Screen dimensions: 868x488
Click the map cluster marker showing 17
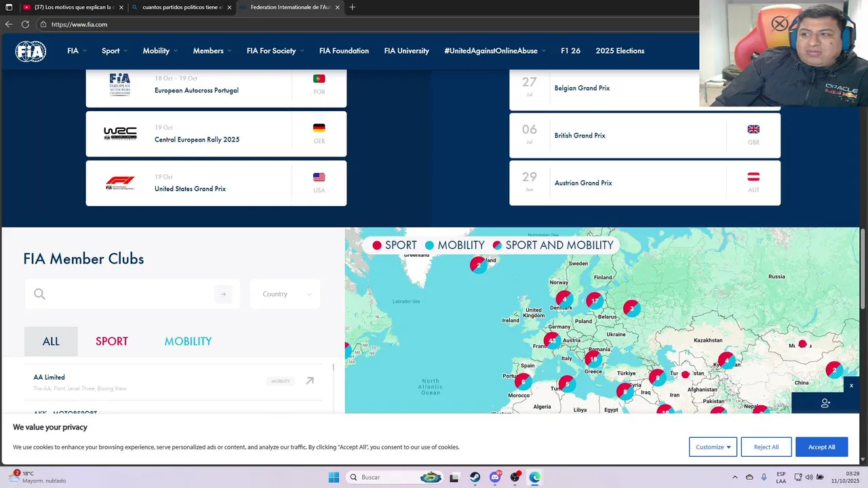tap(595, 301)
